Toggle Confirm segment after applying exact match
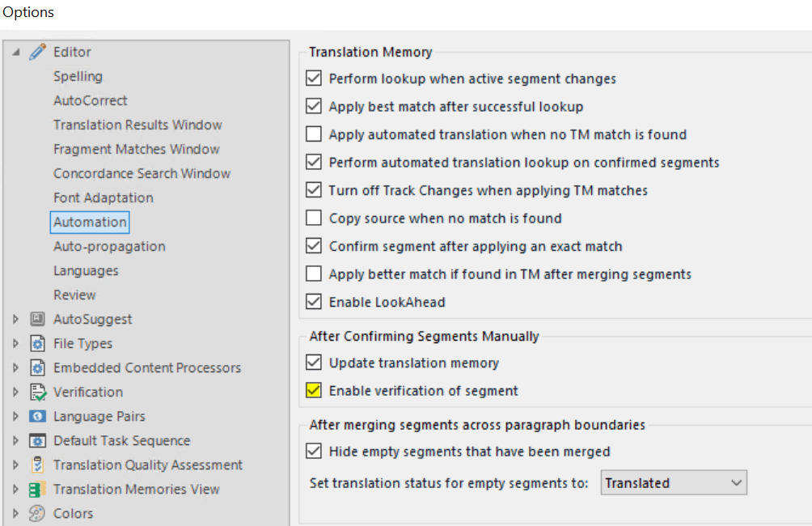Viewport: 812px width, 526px height. click(313, 246)
